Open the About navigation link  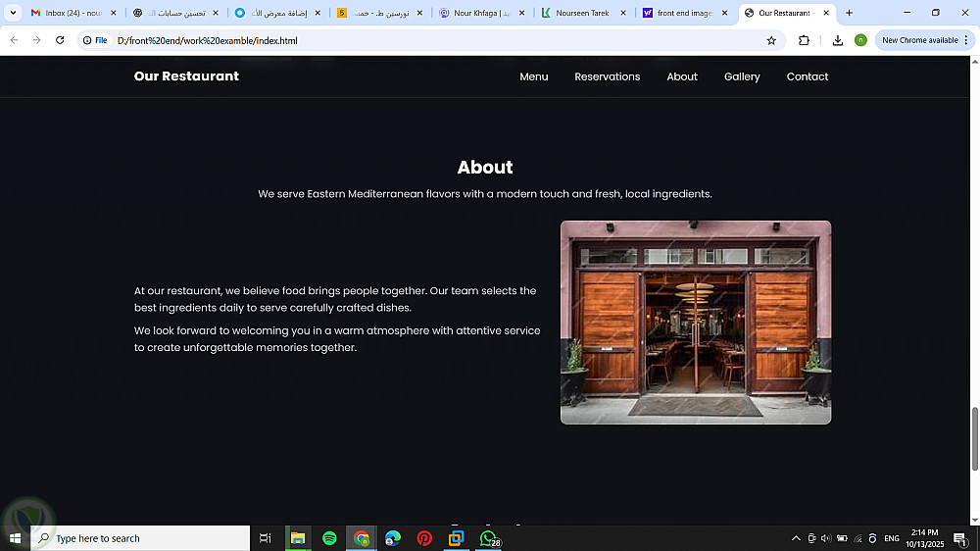pos(682,76)
